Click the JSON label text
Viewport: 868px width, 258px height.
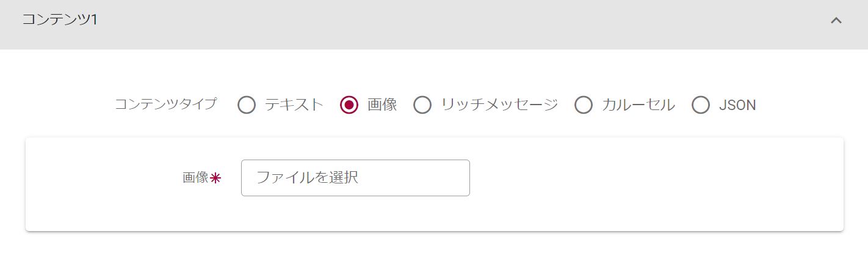point(737,105)
